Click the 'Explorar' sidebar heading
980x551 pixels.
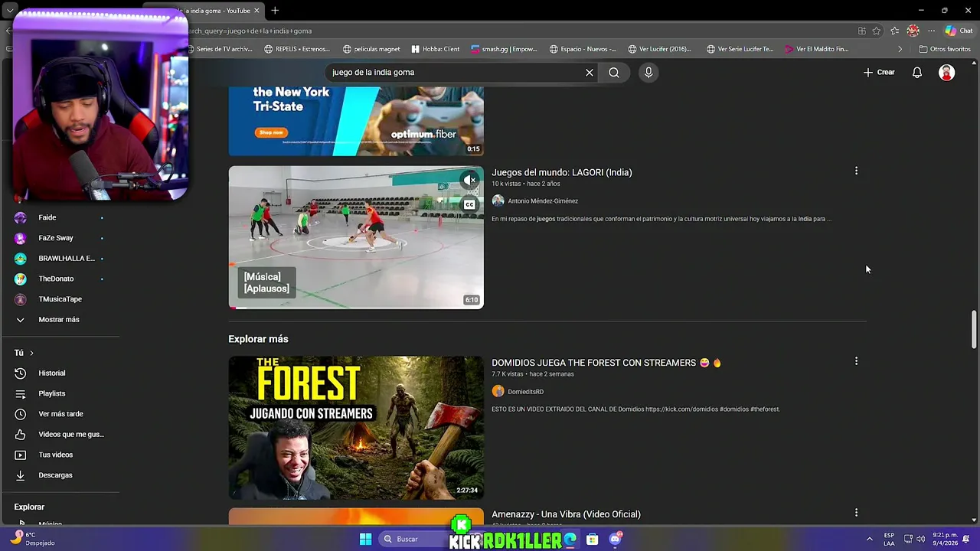[29, 507]
